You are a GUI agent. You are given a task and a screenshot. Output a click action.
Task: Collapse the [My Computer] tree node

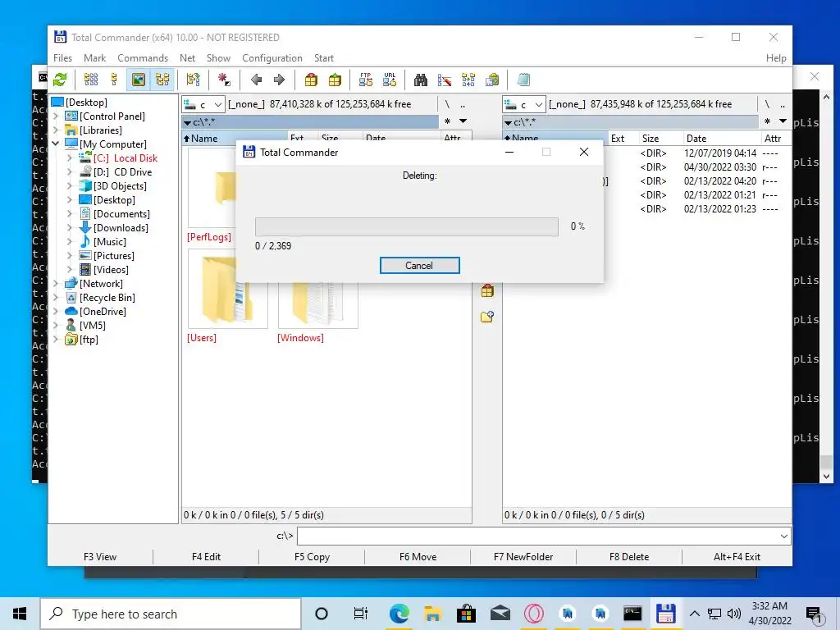click(x=56, y=144)
